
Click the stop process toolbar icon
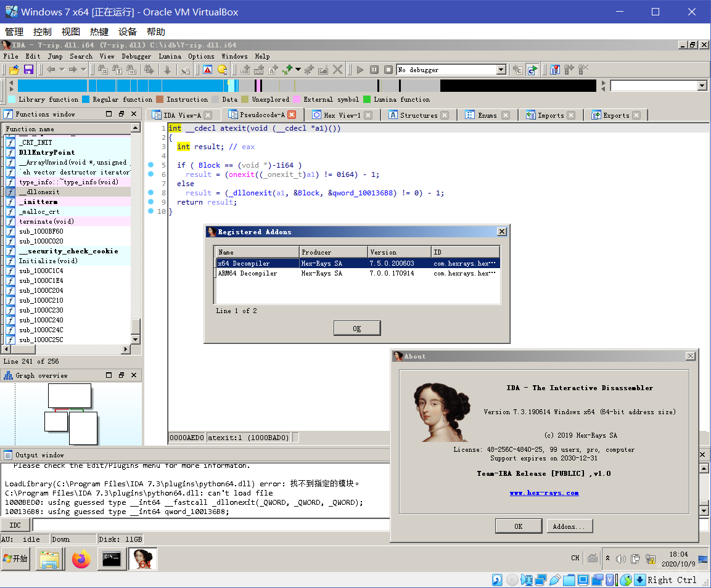388,70
